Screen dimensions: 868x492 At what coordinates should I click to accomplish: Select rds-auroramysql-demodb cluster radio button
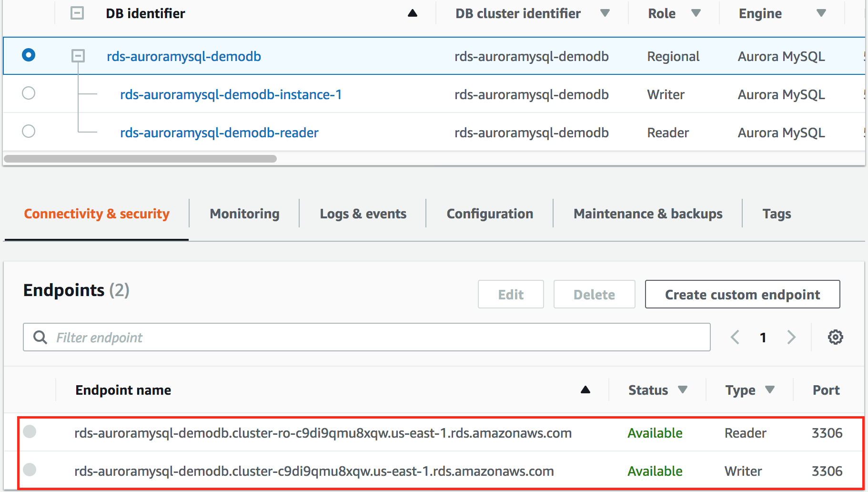pos(29,55)
